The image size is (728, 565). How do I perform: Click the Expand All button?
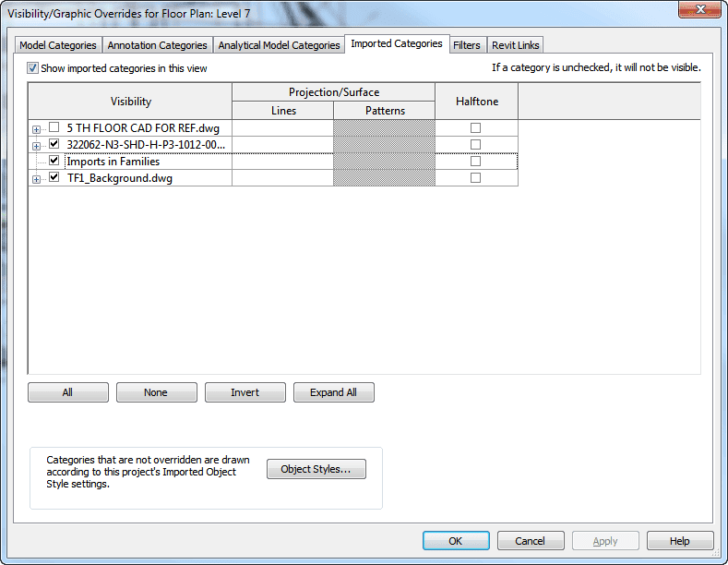[x=333, y=392]
